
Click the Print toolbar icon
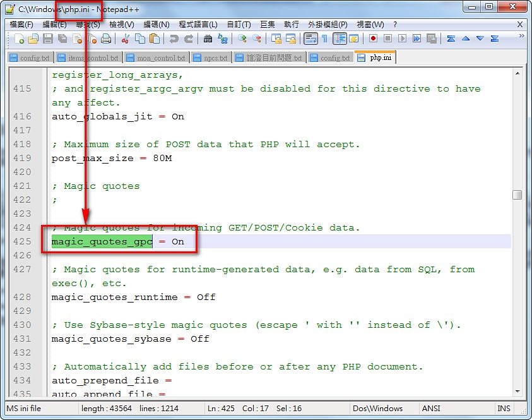point(106,39)
